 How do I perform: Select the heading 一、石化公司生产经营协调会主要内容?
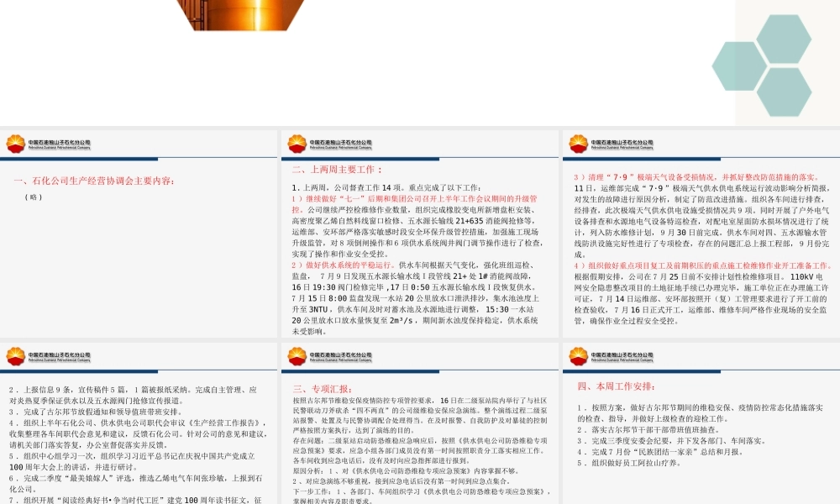[x=95, y=181]
